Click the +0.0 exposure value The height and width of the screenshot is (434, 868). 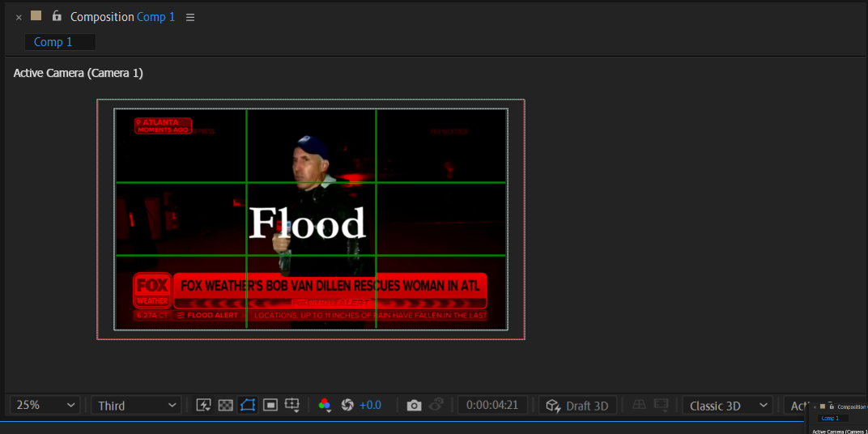370,405
